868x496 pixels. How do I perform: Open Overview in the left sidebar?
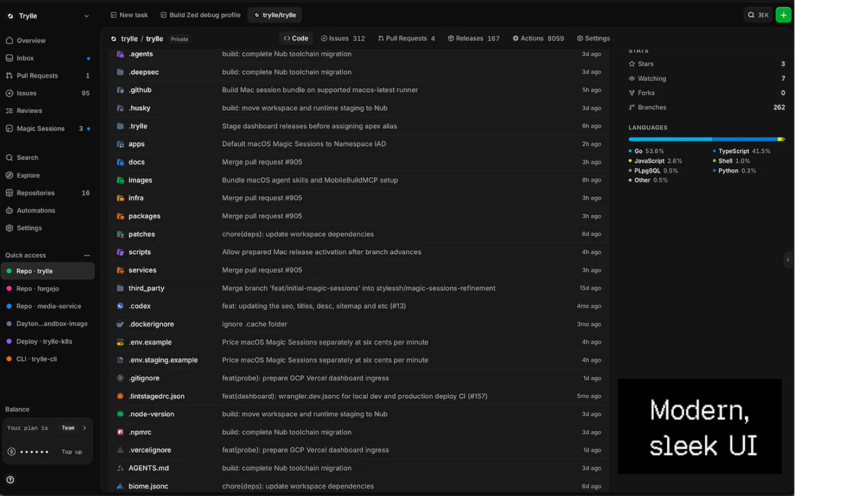pos(48,41)
